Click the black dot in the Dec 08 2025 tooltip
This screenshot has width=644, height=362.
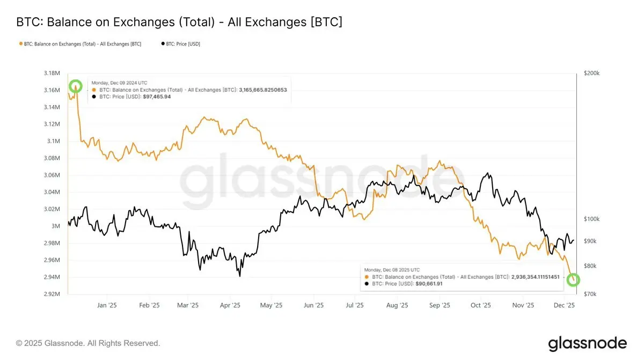point(367,283)
